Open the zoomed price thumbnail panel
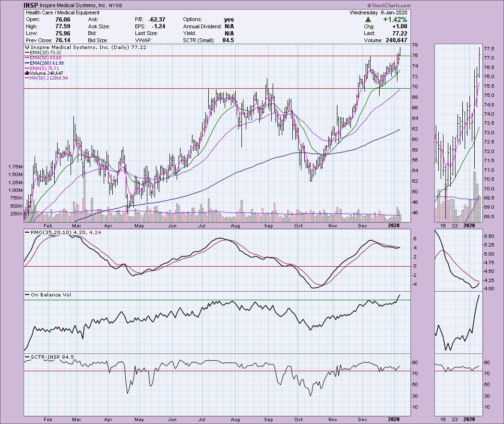504x424 pixels. (459, 133)
